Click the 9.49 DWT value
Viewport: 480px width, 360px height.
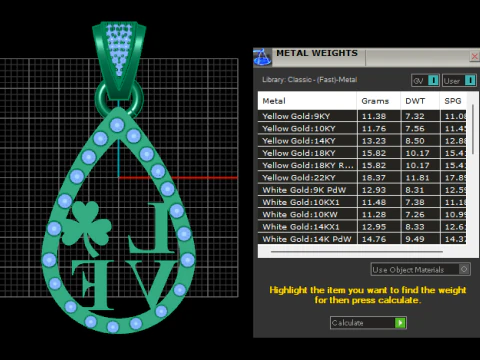[415, 239]
